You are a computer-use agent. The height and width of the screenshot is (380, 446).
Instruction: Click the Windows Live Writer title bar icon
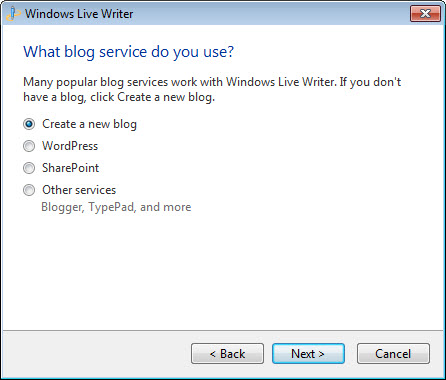pyautogui.click(x=13, y=14)
